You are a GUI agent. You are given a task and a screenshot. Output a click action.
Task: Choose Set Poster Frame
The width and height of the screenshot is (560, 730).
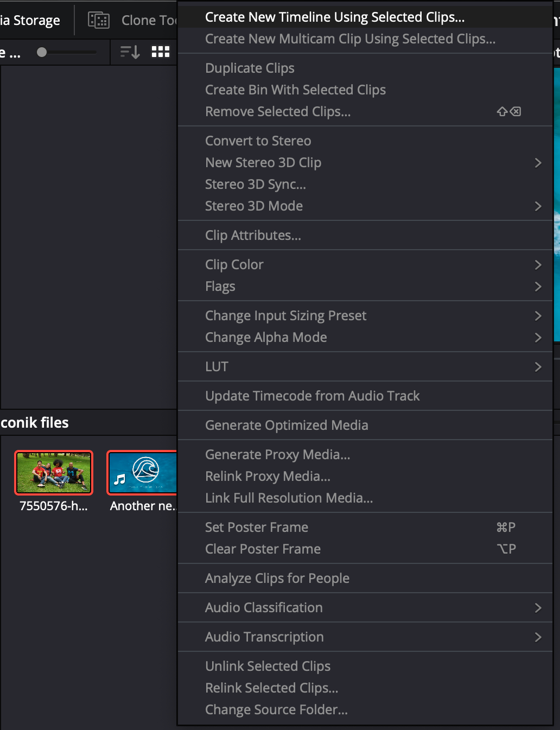click(257, 528)
